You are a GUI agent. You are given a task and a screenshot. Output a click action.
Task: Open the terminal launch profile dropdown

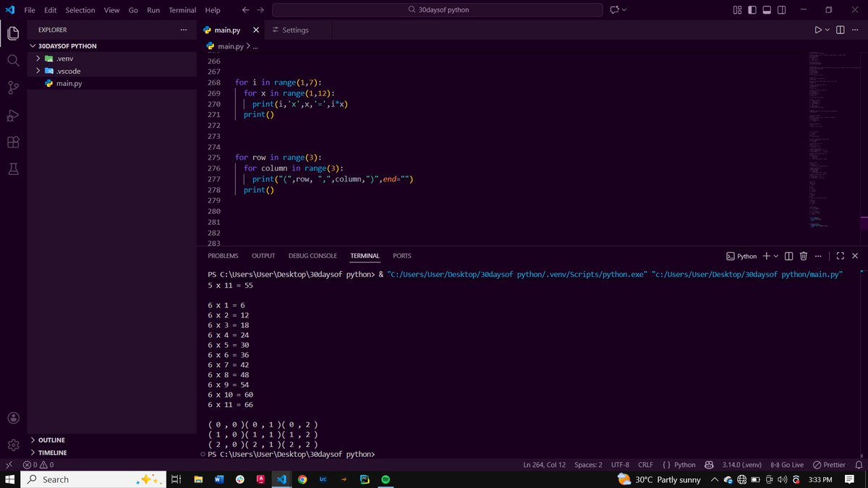click(776, 256)
